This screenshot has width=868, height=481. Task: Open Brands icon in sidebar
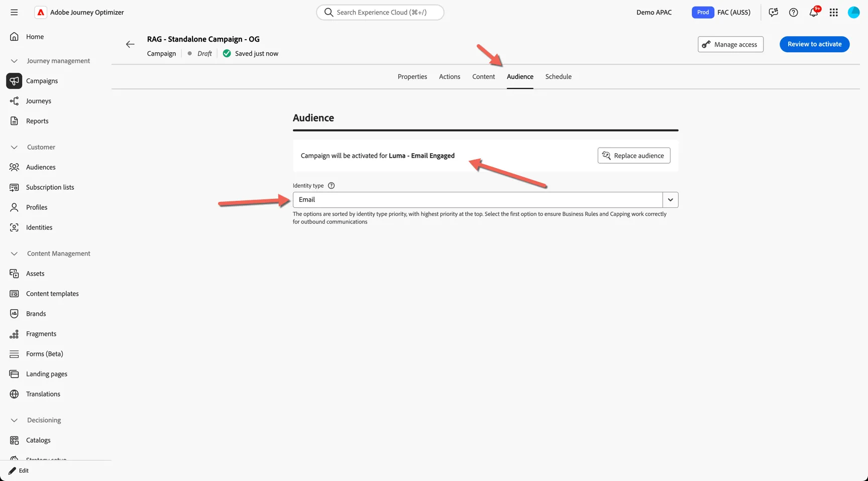[x=14, y=314]
